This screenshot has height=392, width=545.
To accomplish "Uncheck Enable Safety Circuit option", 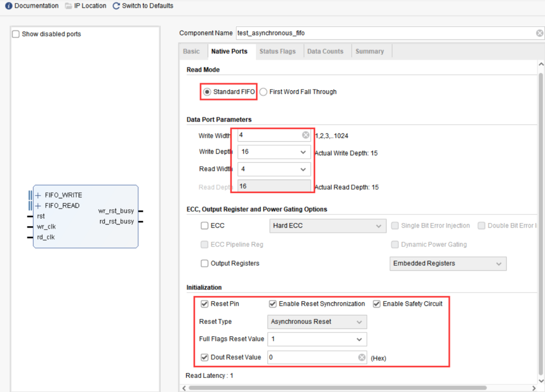I will 377,304.
